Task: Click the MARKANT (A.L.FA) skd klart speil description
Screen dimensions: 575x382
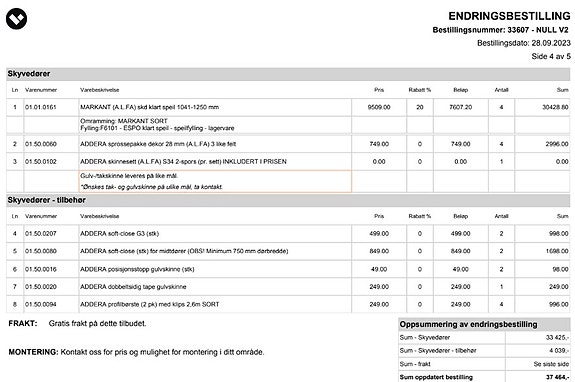Action: click(149, 107)
